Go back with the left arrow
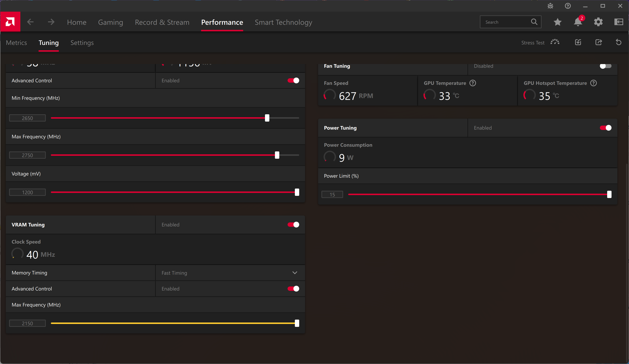 [x=30, y=22]
